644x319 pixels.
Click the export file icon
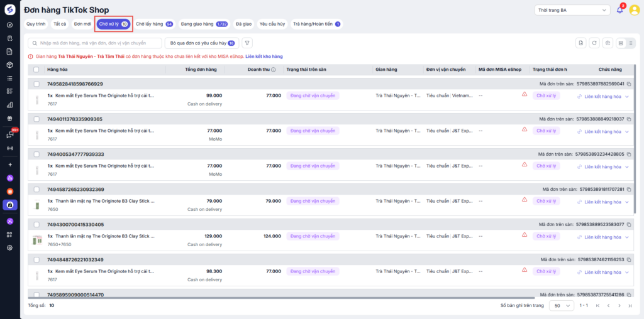[580, 43]
